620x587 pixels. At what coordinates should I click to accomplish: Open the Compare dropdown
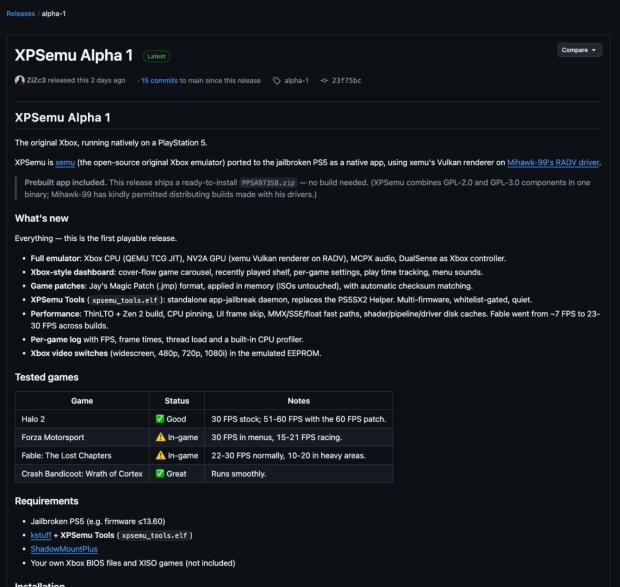[579, 50]
